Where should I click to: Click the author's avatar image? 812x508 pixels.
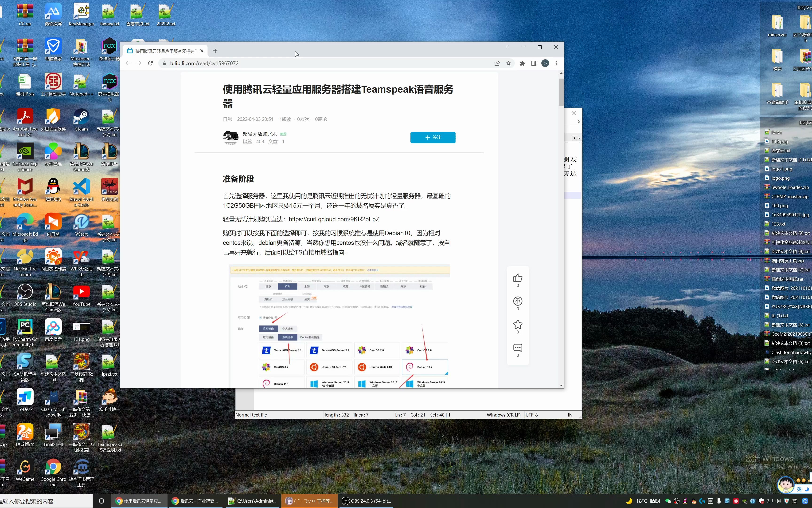[231, 137]
